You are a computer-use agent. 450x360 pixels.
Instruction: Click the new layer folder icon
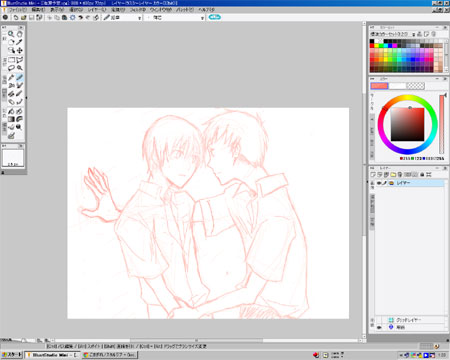pos(393,174)
